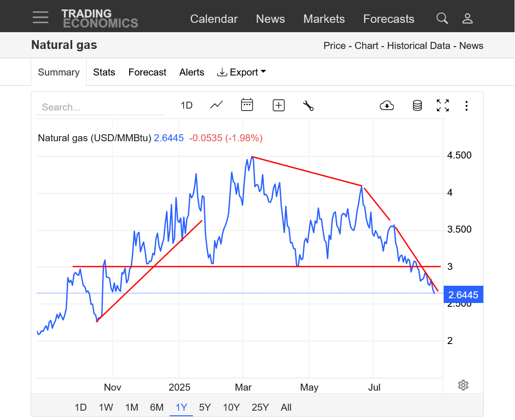The width and height of the screenshot is (515, 420).
Task: Download chart using the cloud icon
Action: click(387, 106)
